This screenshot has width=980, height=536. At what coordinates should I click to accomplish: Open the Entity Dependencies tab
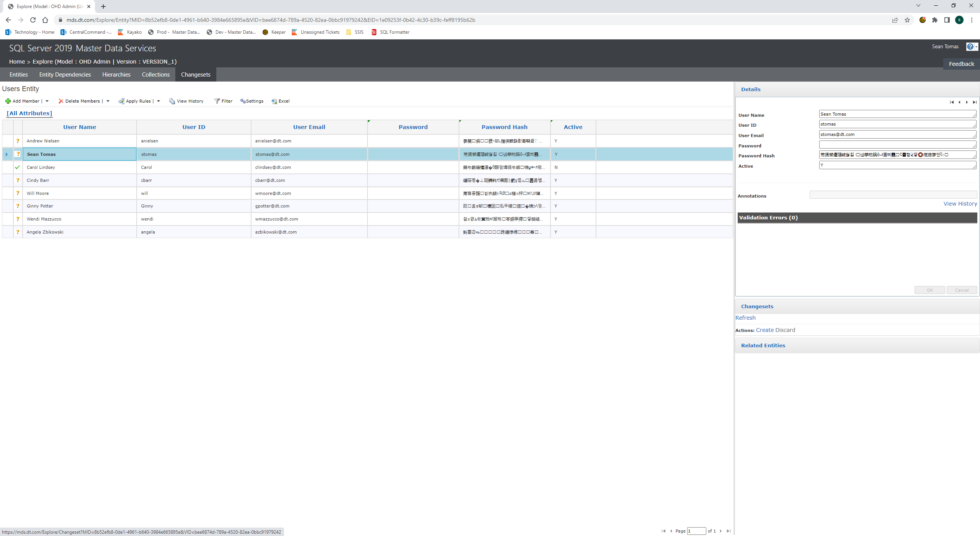pyautogui.click(x=65, y=75)
